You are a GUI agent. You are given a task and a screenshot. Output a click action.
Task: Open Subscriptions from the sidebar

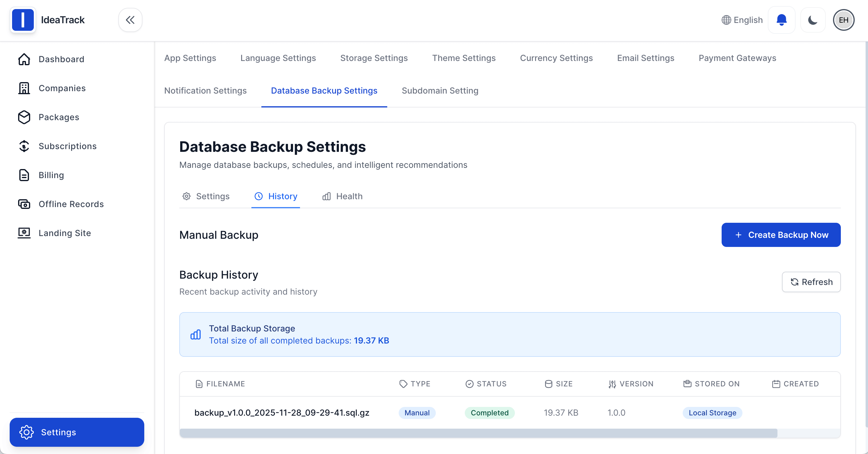(x=67, y=146)
